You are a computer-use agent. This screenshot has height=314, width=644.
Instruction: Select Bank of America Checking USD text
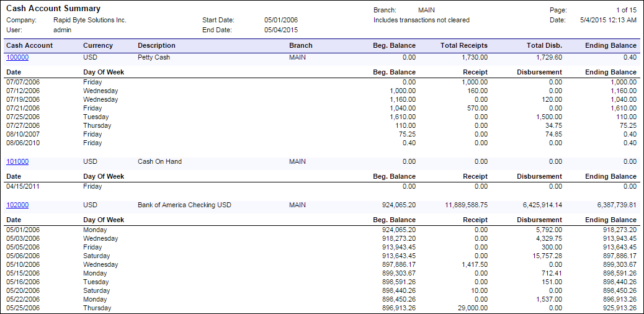[184, 205]
